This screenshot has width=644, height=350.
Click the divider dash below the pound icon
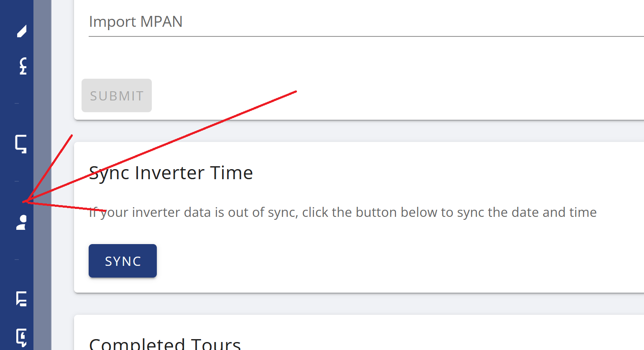[x=17, y=103]
